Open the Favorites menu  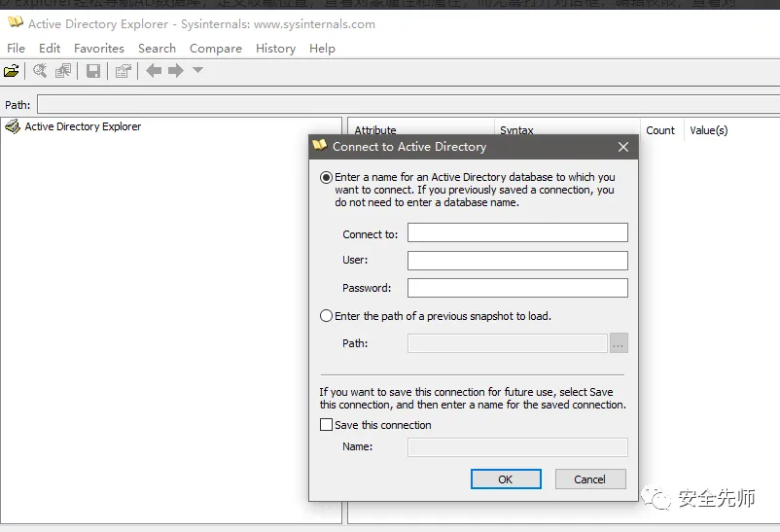point(99,49)
